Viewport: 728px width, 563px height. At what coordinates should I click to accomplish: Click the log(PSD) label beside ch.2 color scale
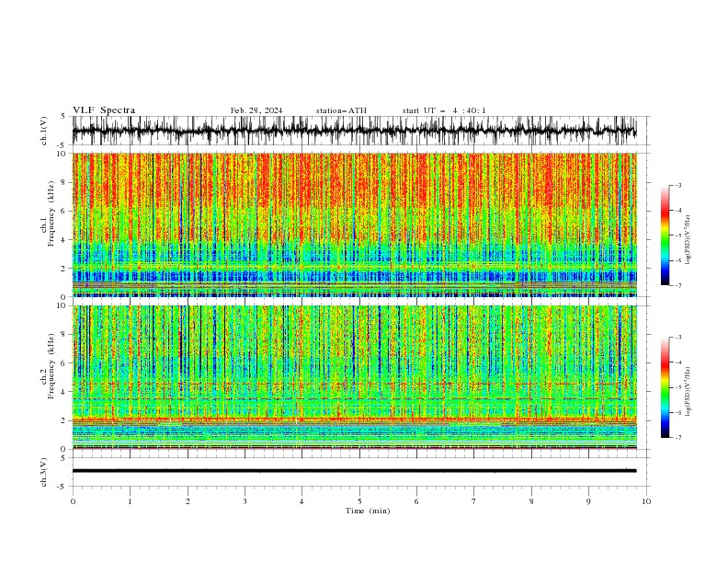coord(688,392)
